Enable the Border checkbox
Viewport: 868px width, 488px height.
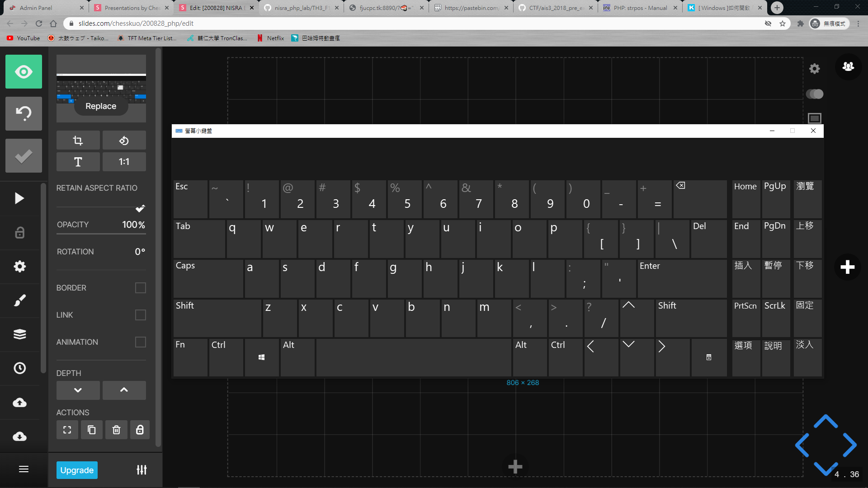(x=141, y=288)
